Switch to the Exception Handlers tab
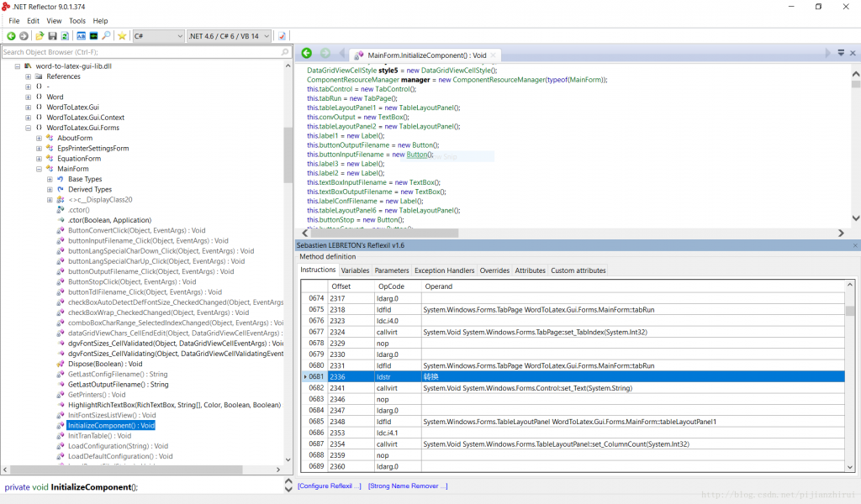Screen dimensions: 861x504 (444, 270)
